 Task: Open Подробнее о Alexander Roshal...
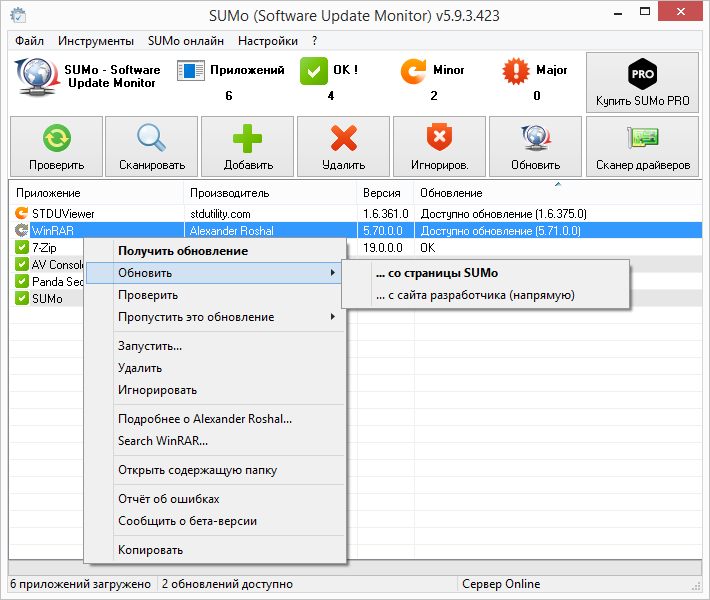tap(216, 419)
